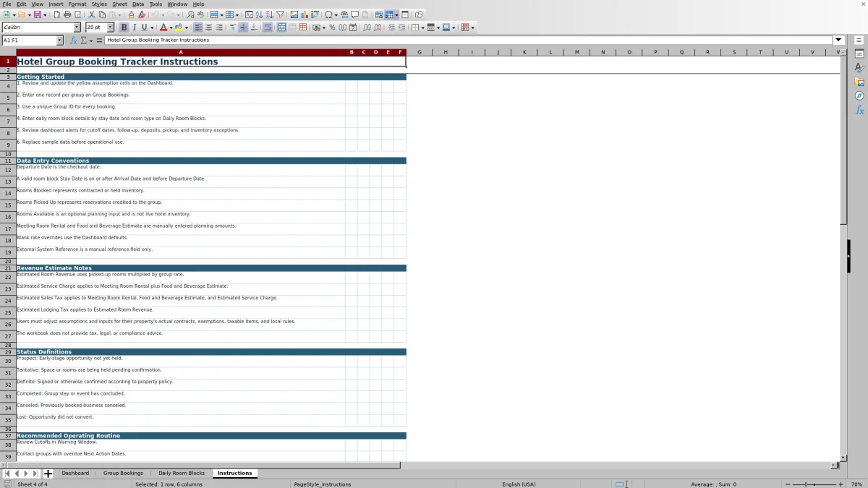Open Background Color dropdown arrow
Image resolution: width=868 pixels, height=488 pixels.
(187, 27)
